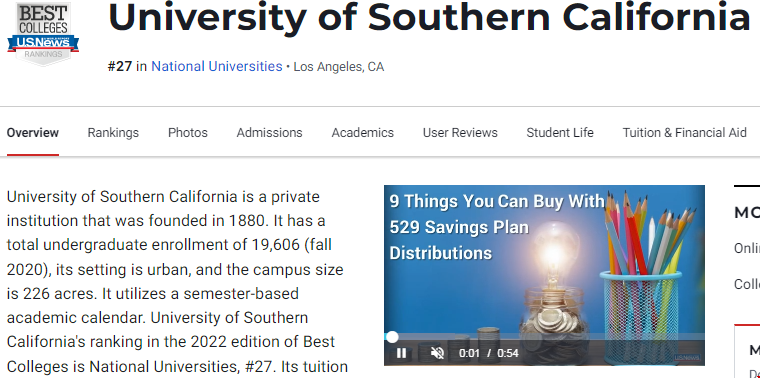Open the National Universities link
This screenshot has height=378, width=760.
coord(217,66)
